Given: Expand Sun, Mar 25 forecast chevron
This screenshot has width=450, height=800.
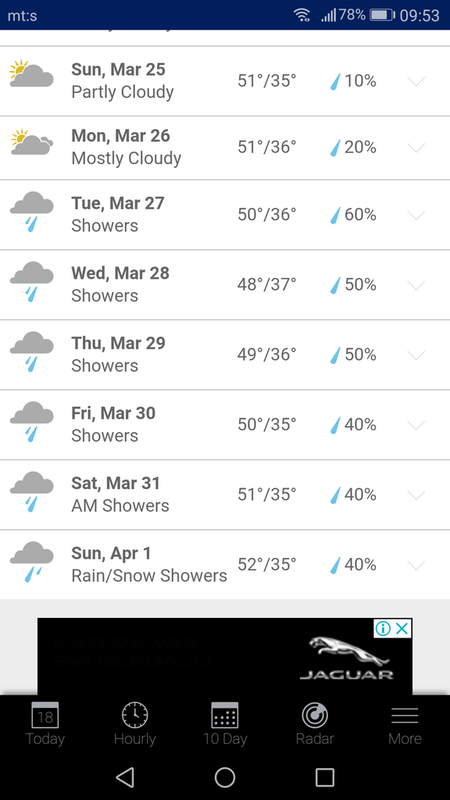Looking at the screenshot, I should click(x=416, y=81).
